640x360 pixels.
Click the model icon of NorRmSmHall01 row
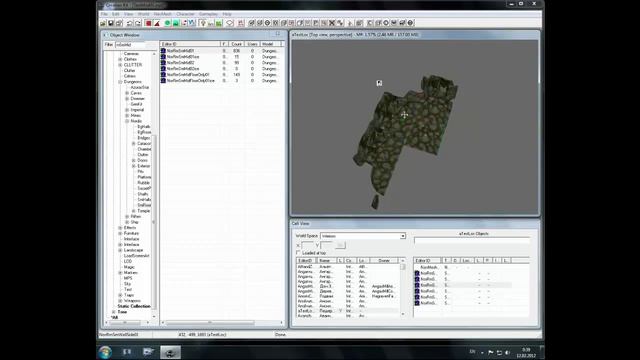[x=163, y=51]
